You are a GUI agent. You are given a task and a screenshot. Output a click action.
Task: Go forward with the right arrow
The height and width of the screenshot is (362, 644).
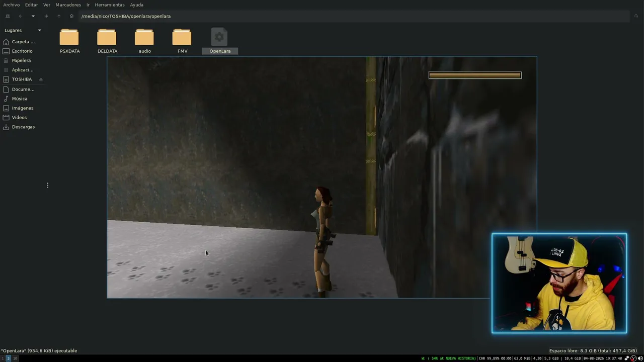(46, 16)
